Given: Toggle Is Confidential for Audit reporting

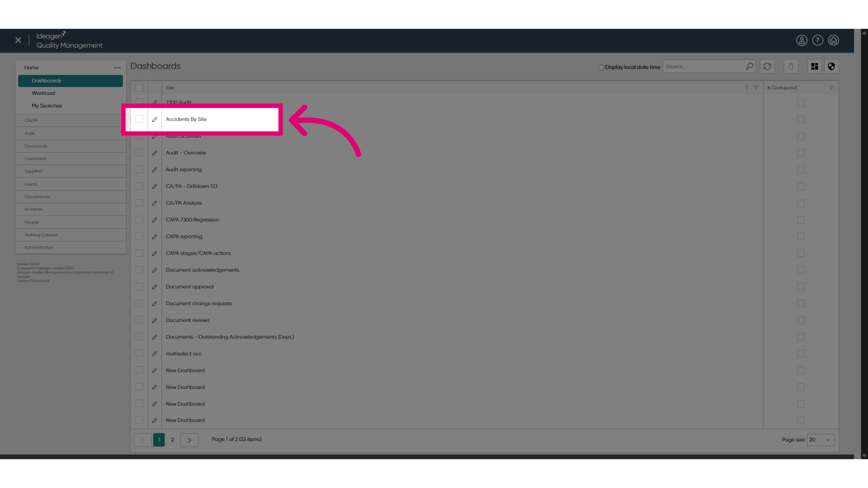Looking at the screenshot, I should tap(801, 170).
